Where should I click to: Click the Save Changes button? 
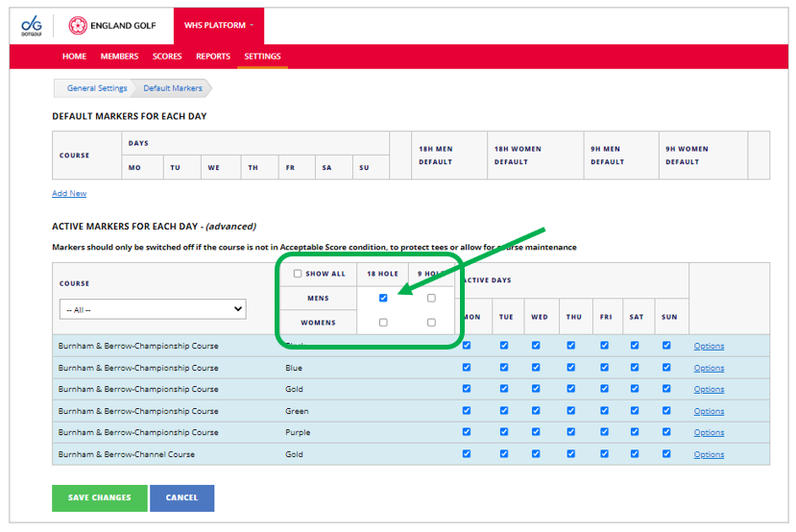click(99, 497)
